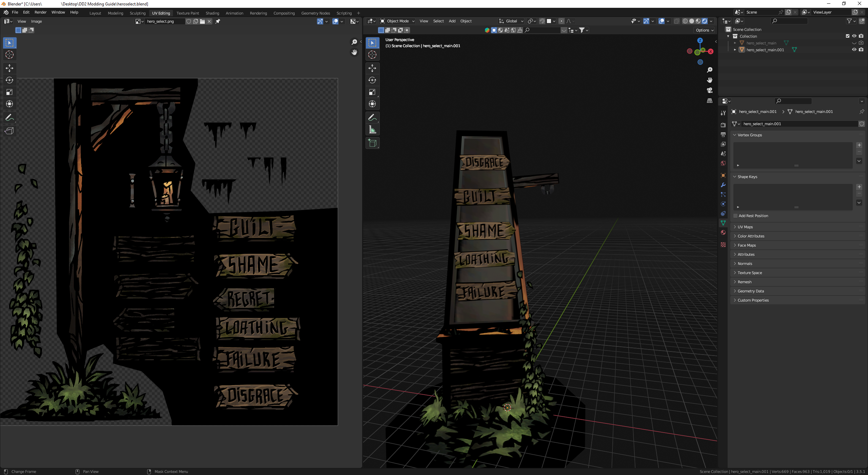Hide hero_select_main.001 with eye icon

854,50
